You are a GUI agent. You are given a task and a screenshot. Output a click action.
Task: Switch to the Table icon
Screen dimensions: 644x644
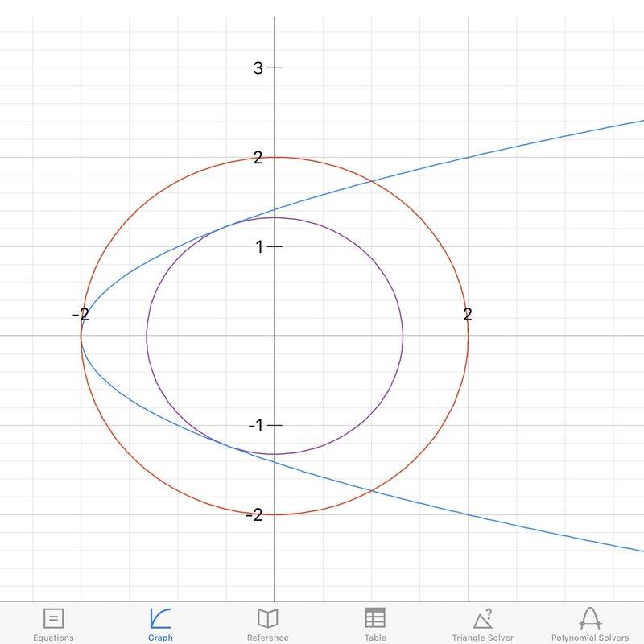point(375,617)
